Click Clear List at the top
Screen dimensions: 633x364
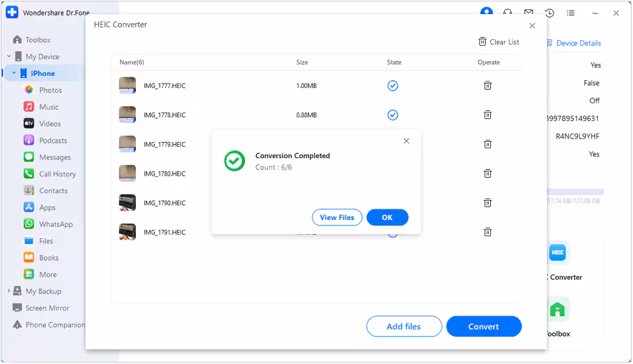(x=499, y=42)
